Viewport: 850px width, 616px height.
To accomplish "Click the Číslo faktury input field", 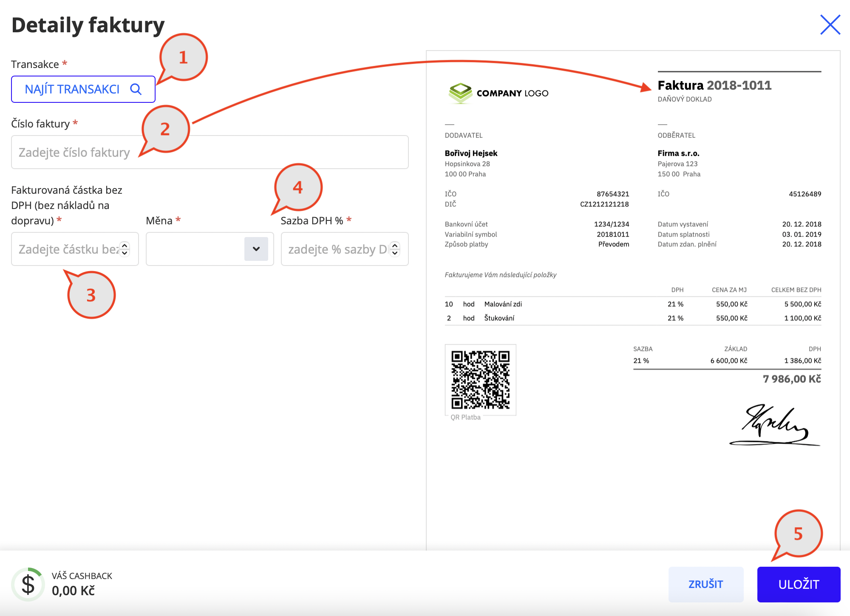I will click(210, 152).
